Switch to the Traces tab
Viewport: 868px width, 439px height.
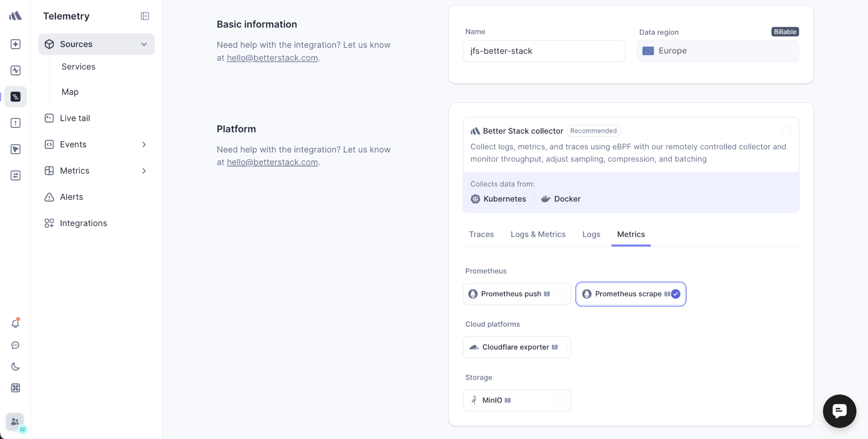coord(481,234)
